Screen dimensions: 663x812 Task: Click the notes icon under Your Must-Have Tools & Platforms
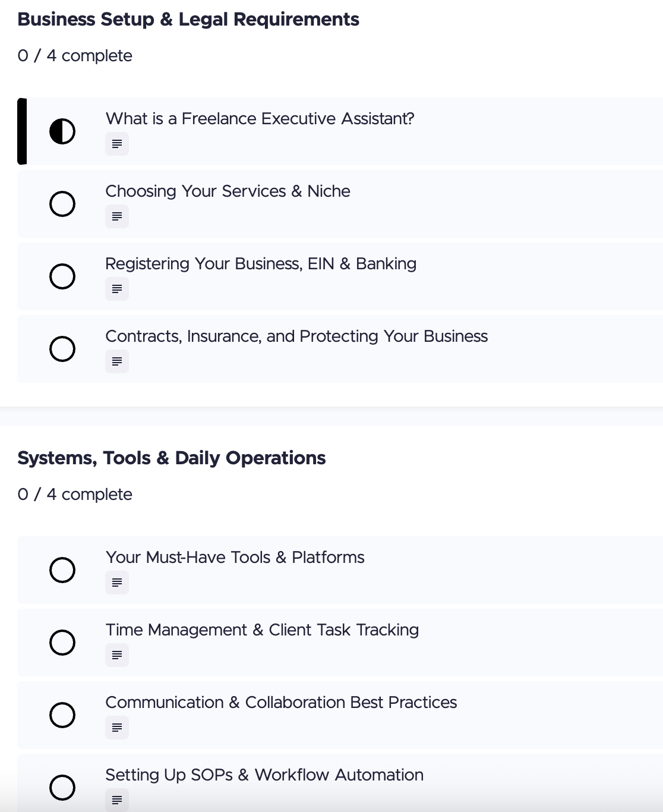(x=117, y=583)
